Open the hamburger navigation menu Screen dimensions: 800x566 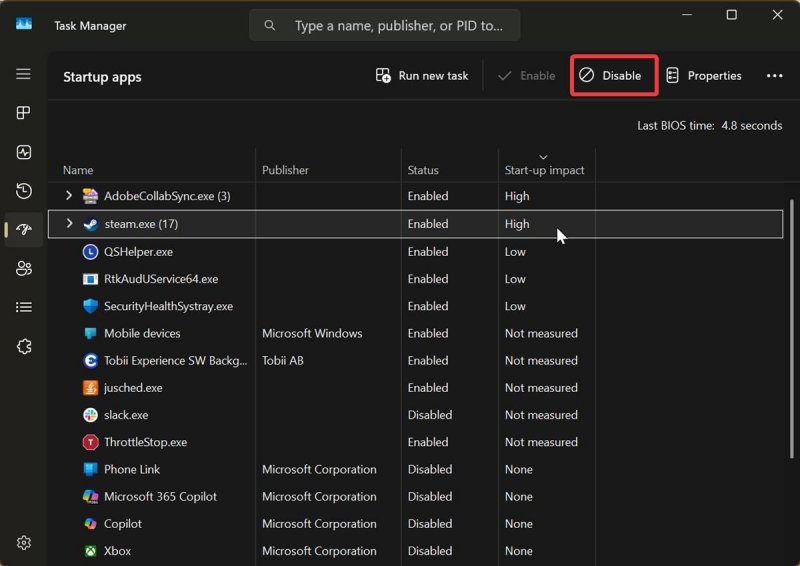[24, 75]
